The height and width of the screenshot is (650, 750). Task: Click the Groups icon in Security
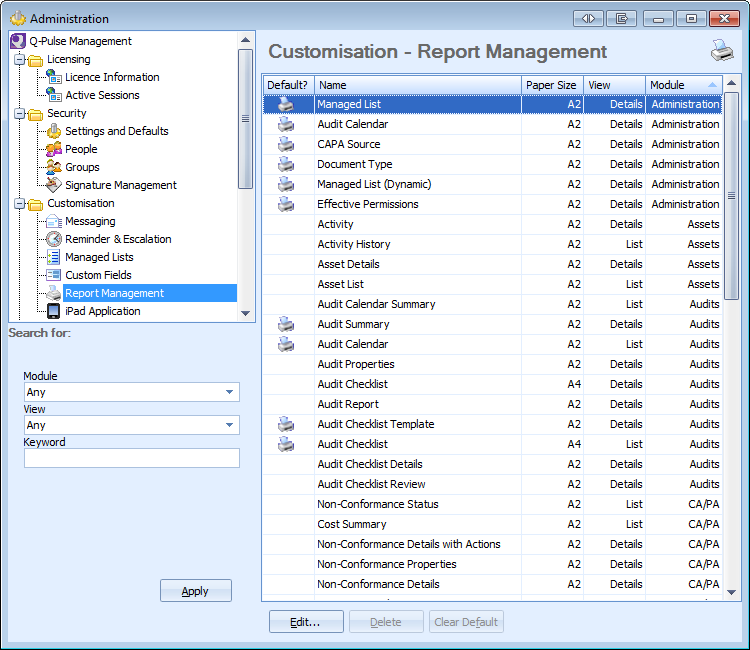[54, 167]
